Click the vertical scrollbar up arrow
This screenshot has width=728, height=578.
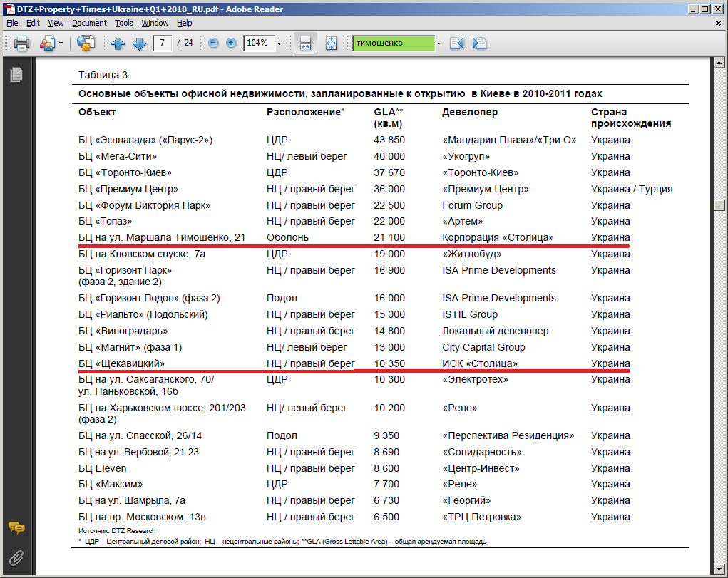(719, 63)
